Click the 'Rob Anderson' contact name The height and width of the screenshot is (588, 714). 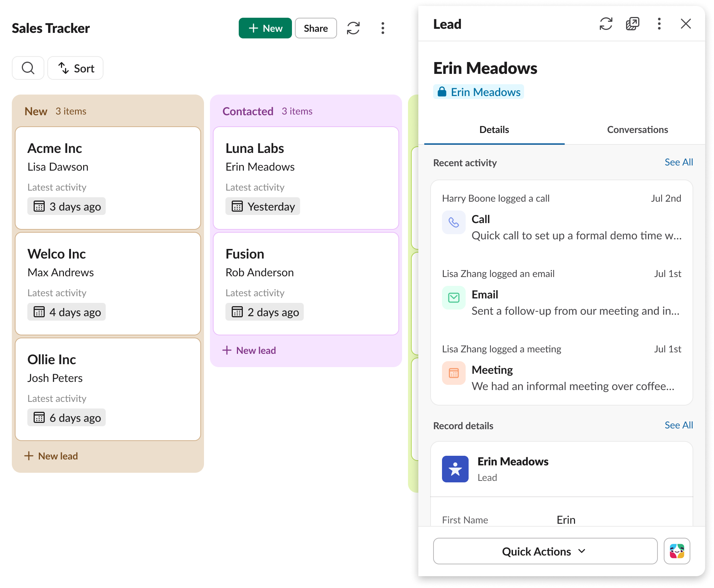coord(260,273)
